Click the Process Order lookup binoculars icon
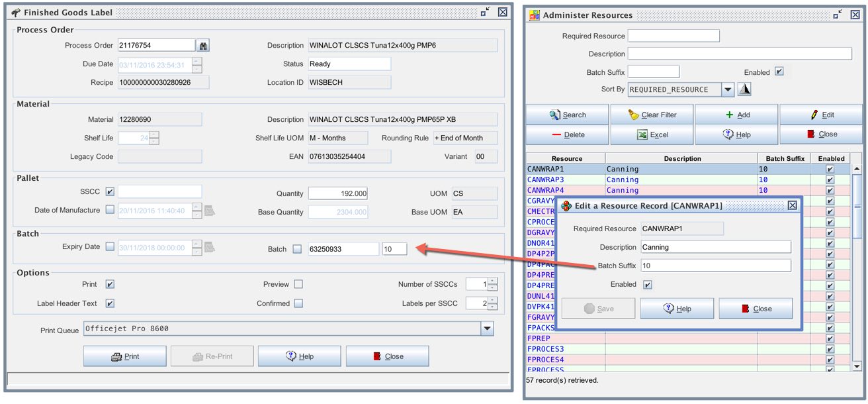868x404 pixels. pyautogui.click(x=204, y=46)
